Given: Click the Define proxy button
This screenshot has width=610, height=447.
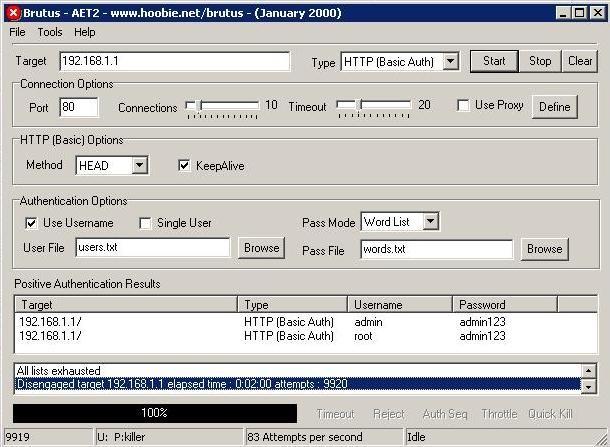Looking at the screenshot, I should 554,107.
